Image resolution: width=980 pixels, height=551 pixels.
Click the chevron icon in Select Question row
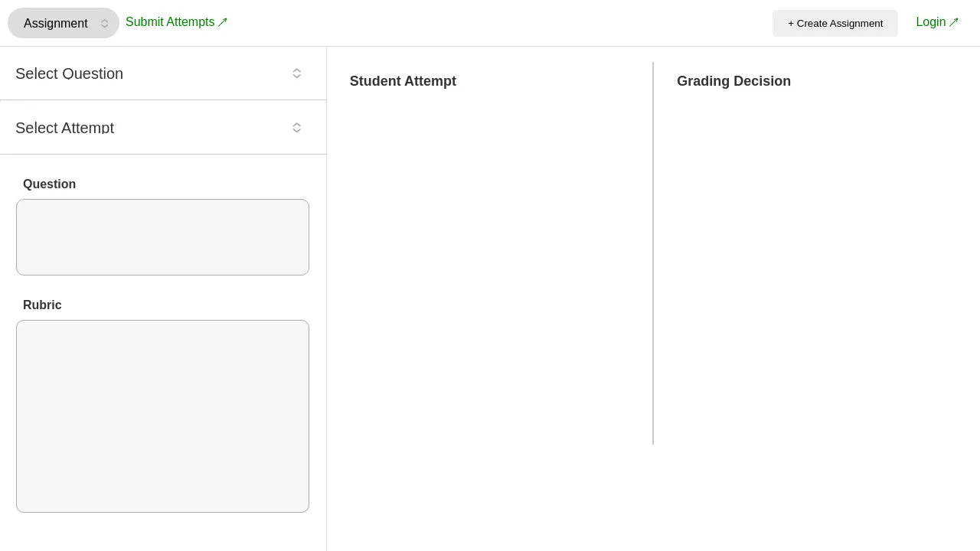pos(297,73)
